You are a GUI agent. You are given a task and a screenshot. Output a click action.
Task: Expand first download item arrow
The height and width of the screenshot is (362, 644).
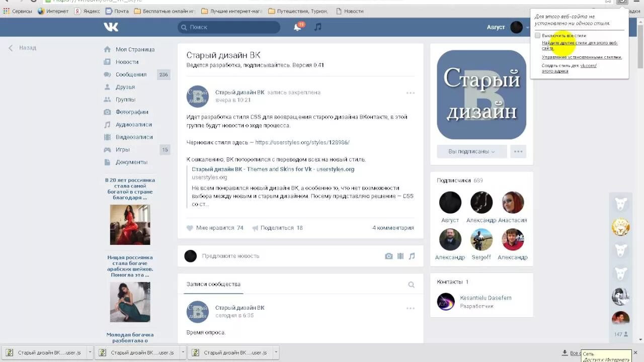pyautogui.click(x=90, y=352)
